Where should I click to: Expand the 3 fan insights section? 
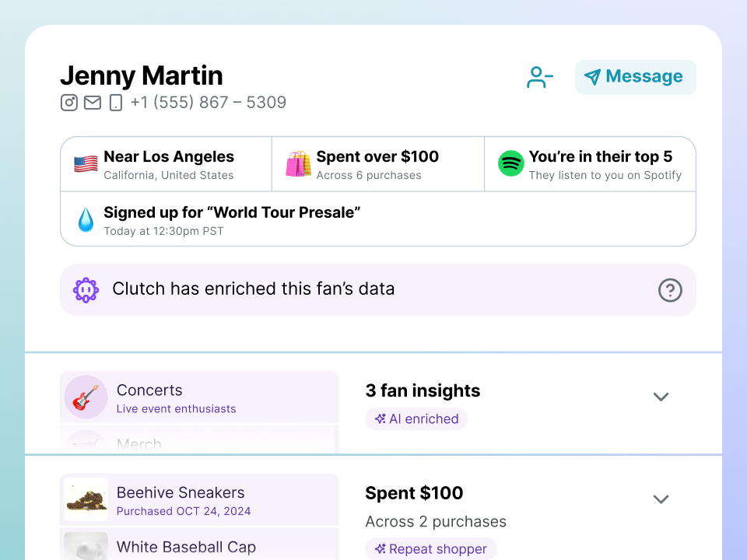click(x=661, y=397)
